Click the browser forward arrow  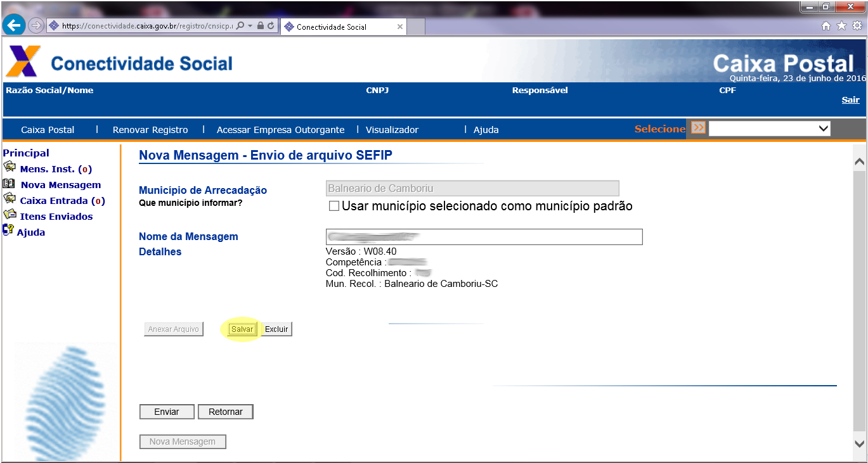coord(36,26)
